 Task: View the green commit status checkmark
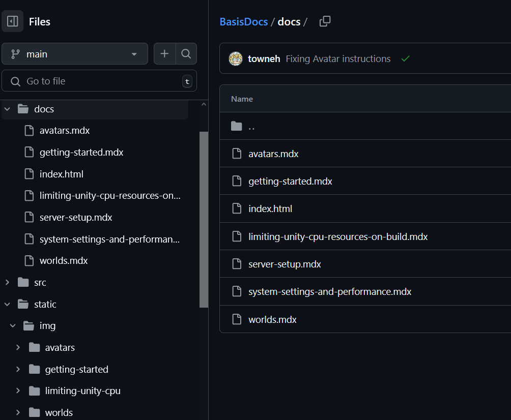(405, 59)
